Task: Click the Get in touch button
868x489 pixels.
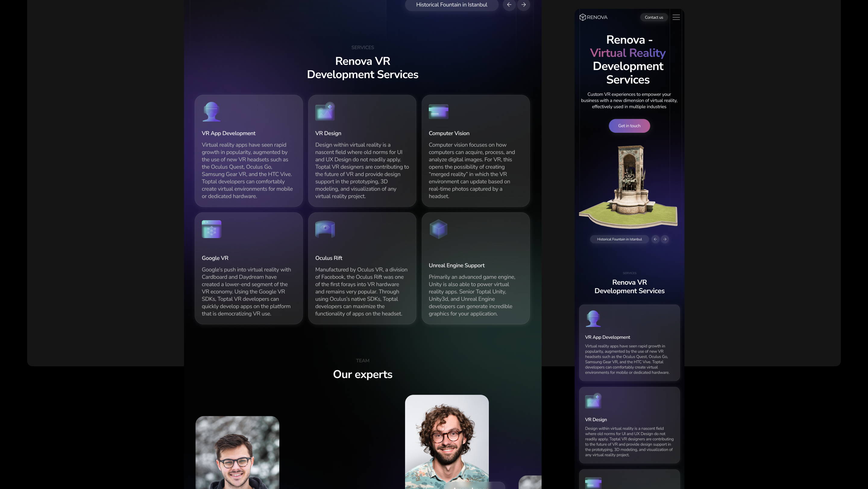Action: pos(629,126)
